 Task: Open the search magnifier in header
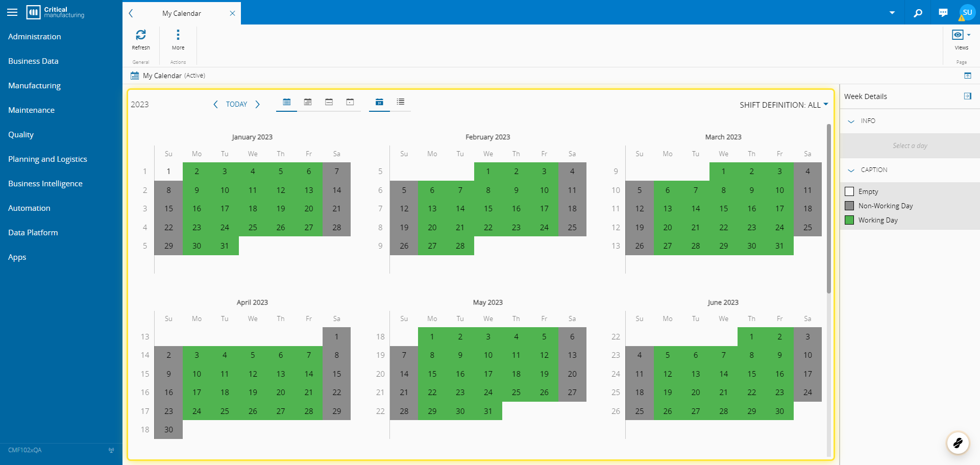point(918,13)
